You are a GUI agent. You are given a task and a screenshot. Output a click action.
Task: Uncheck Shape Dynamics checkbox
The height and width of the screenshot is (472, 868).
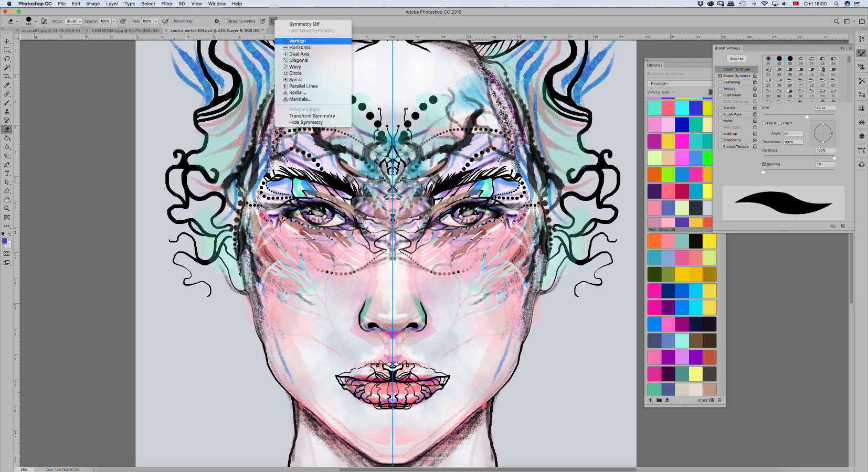pyautogui.click(x=720, y=76)
